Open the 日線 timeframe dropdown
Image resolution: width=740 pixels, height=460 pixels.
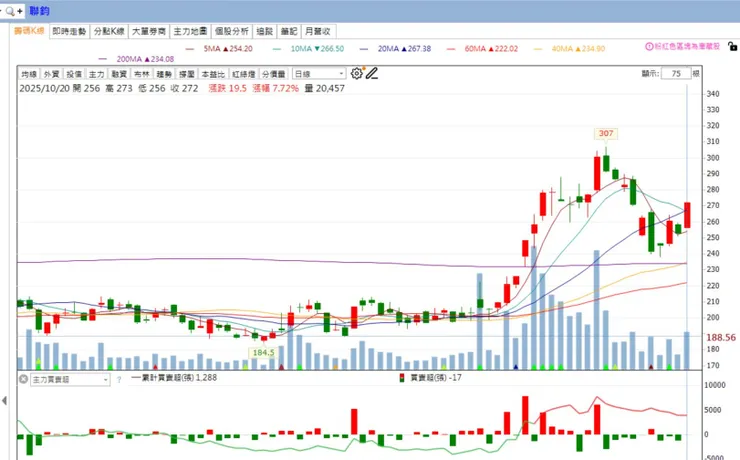click(x=319, y=74)
